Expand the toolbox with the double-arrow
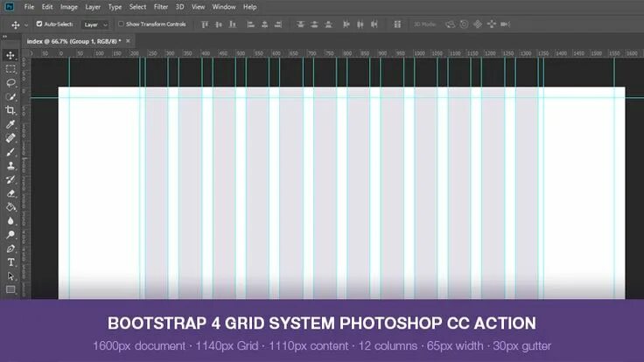The image size is (644, 362). pyautogui.click(x=5, y=37)
